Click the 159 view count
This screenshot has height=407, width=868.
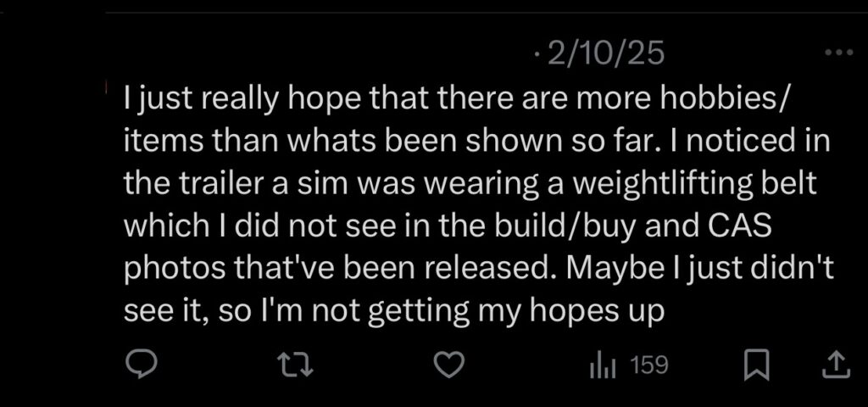(650, 365)
